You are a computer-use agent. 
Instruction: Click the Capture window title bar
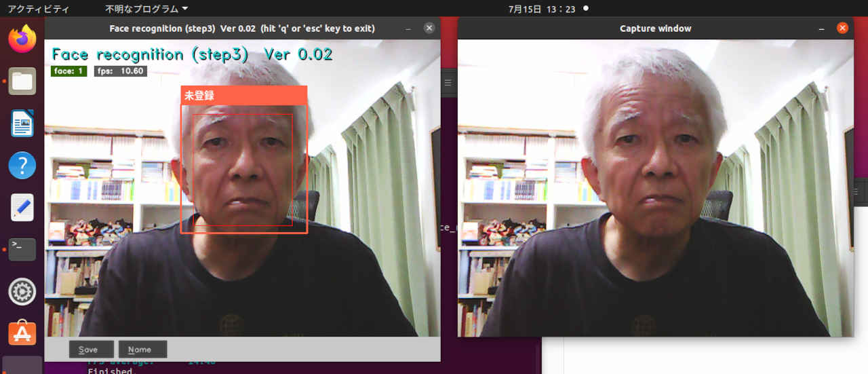click(x=655, y=29)
